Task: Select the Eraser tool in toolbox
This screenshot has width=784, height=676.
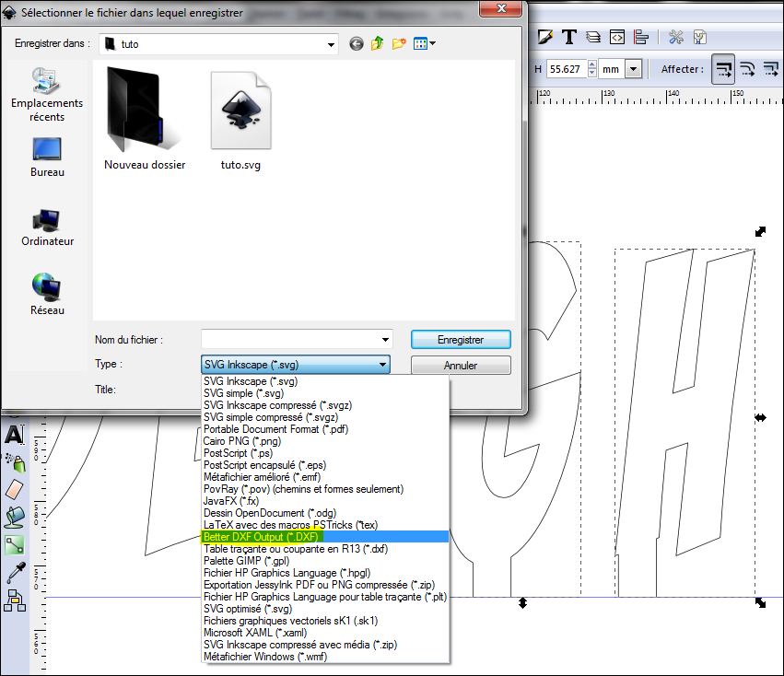Action: click(14, 489)
